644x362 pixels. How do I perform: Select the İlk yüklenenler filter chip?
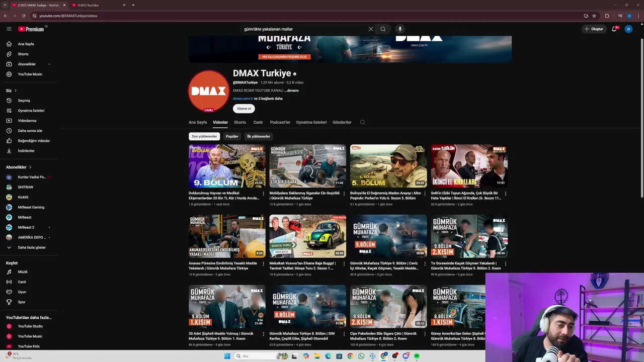pyautogui.click(x=259, y=136)
